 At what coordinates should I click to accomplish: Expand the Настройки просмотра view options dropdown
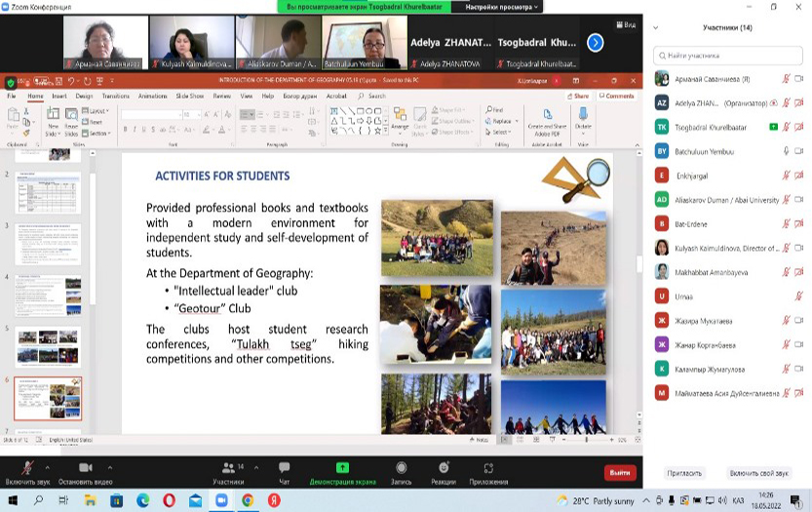click(x=501, y=7)
